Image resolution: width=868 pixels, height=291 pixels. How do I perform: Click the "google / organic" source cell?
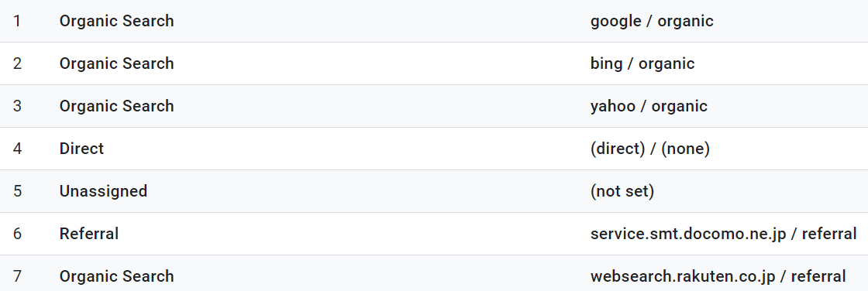coord(652,21)
